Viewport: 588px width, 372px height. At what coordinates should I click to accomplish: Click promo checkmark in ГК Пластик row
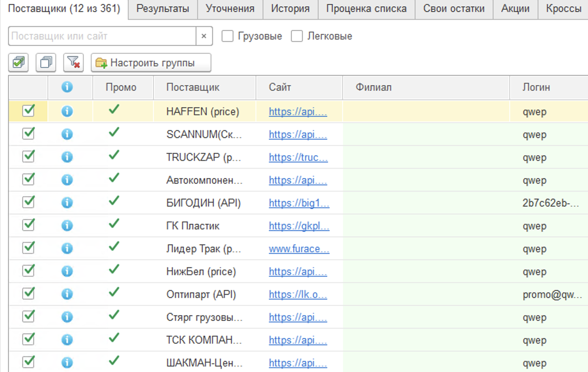[x=114, y=224]
